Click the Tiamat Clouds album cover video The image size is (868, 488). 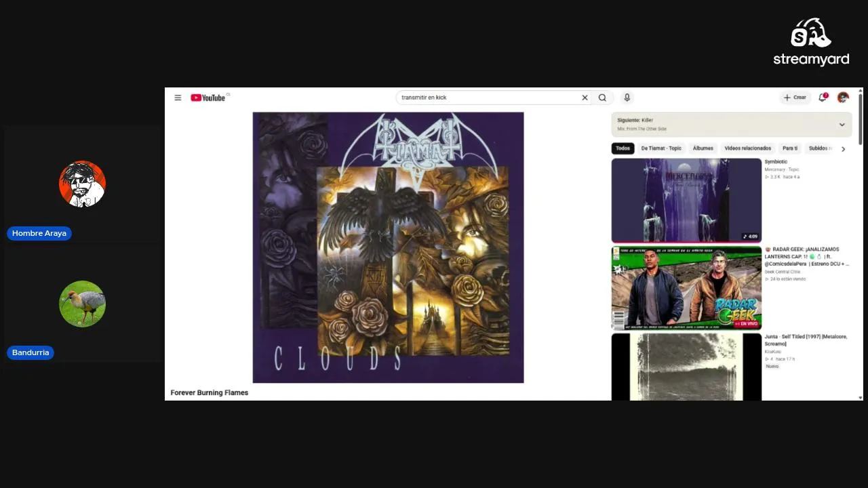[x=388, y=247]
